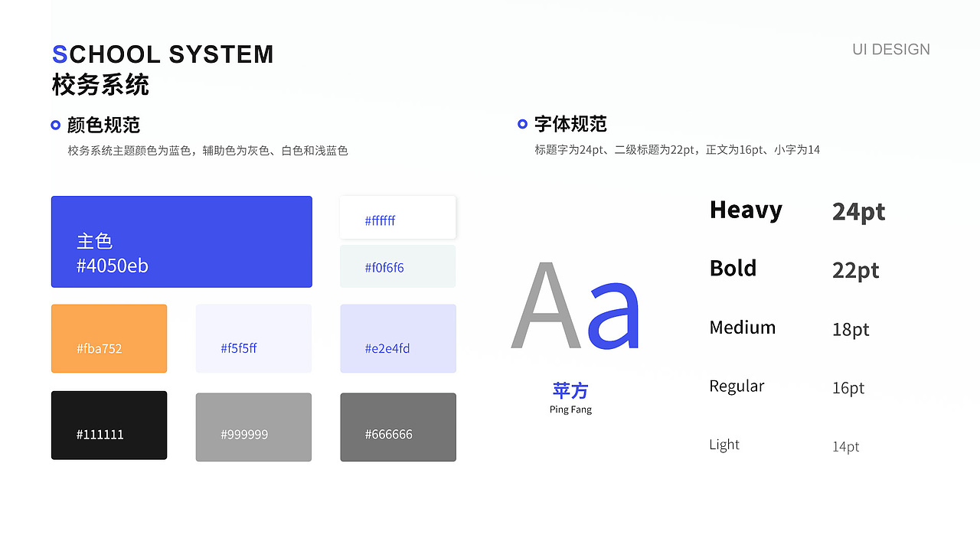This screenshot has width=980, height=551.
Task: Click the 校务系统 heading
Action: pyautogui.click(x=100, y=85)
